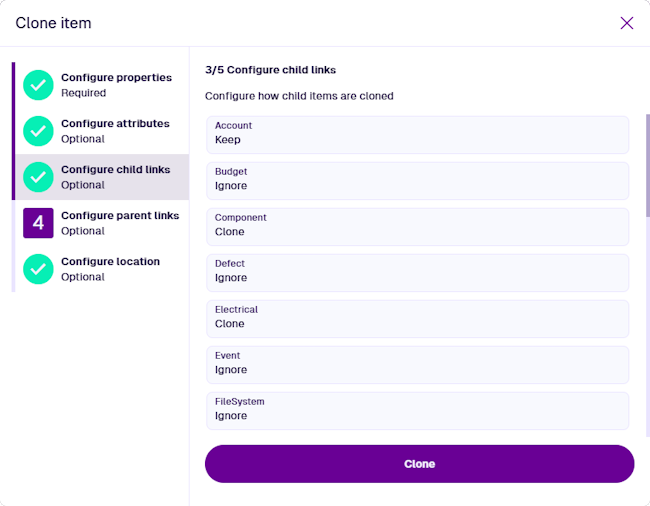Change the Defect child link setting
The width and height of the screenshot is (650, 506).
pyautogui.click(x=417, y=272)
